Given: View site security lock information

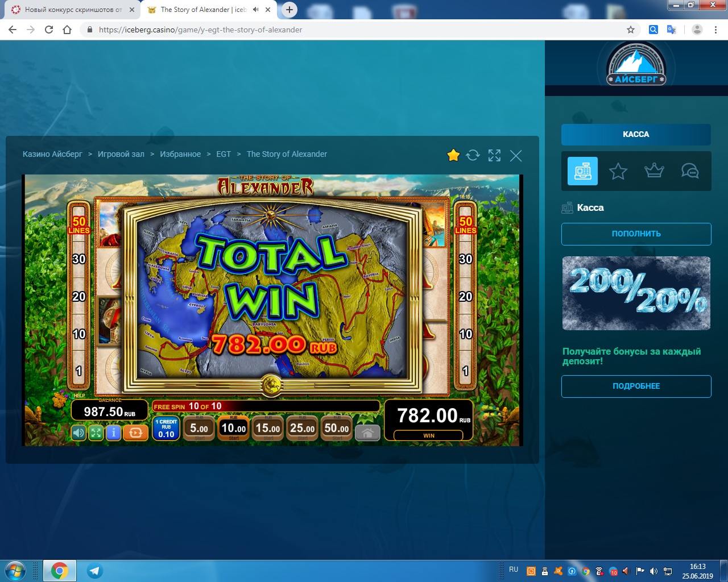Looking at the screenshot, I should 89,30.
